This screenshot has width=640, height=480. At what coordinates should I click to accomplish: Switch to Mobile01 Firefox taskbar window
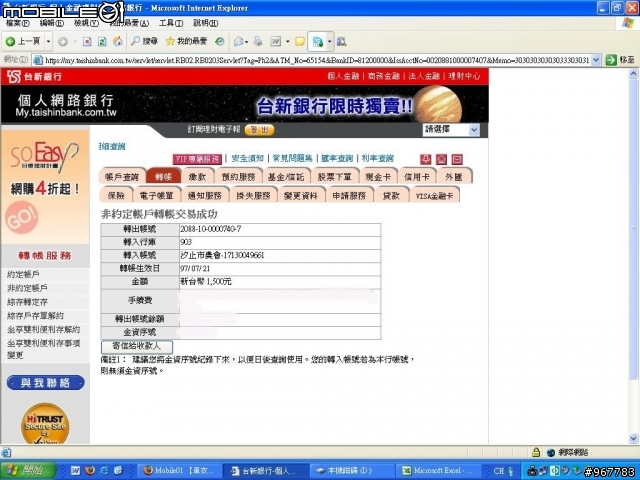click(182, 471)
